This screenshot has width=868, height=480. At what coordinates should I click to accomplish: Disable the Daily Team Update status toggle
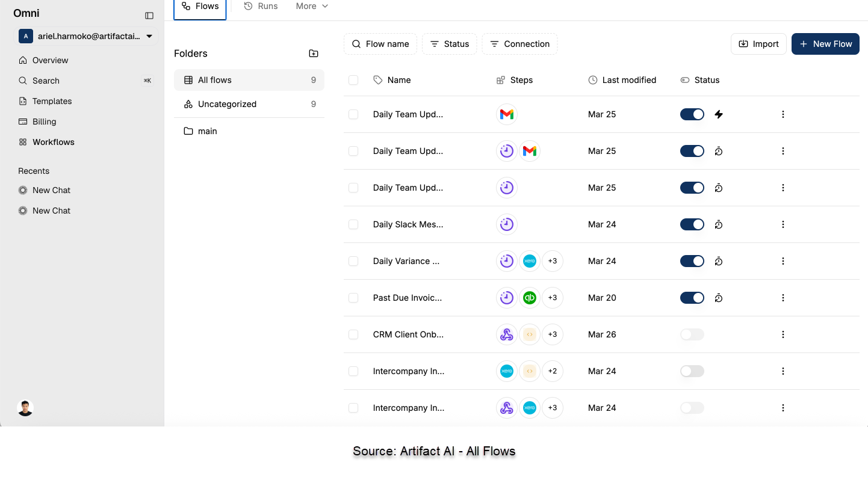[x=692, y=114]
